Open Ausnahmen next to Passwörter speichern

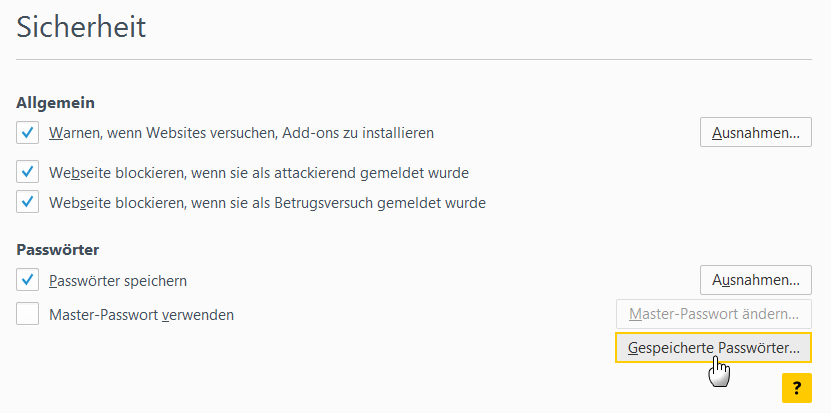(756, 280)
